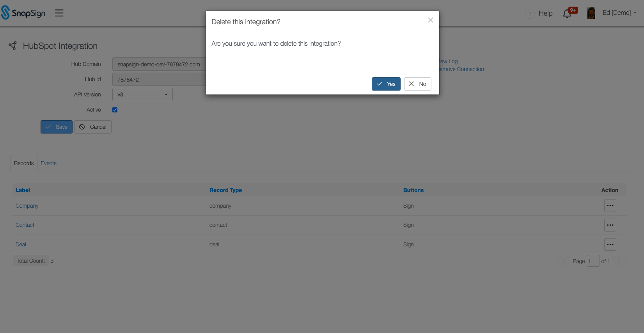Click the View Log link
This screenshot has height=333, width=644.
[449, 61]
